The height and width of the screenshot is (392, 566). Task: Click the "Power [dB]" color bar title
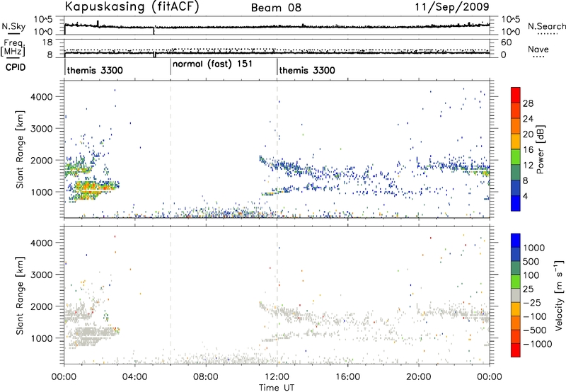[x=540, y=149]
